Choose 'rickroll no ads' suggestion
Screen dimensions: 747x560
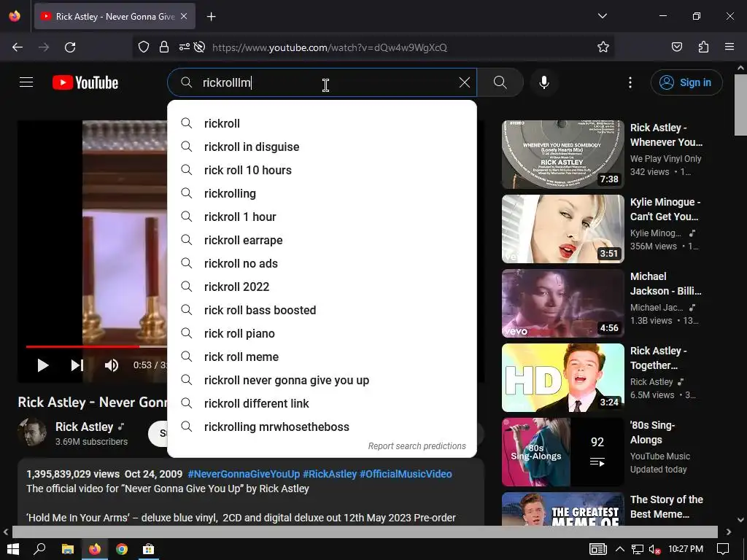tap(322, 263)
